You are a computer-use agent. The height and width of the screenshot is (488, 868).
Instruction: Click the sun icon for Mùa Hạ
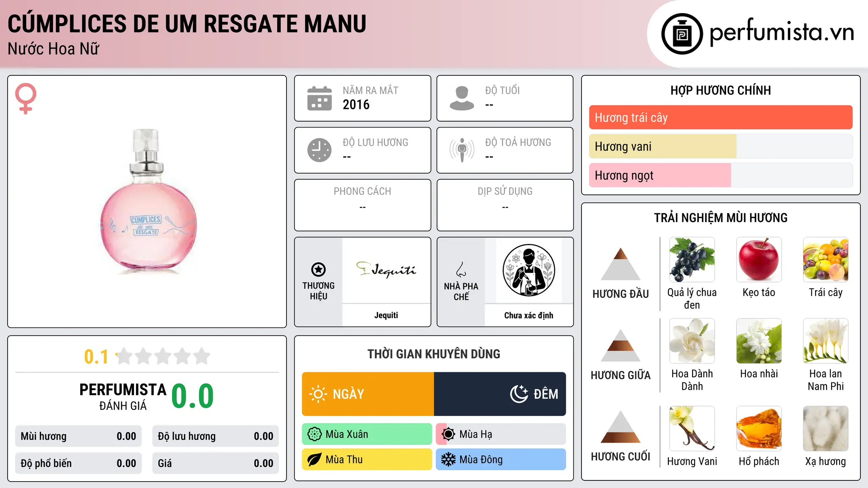[x=448, y=434]
